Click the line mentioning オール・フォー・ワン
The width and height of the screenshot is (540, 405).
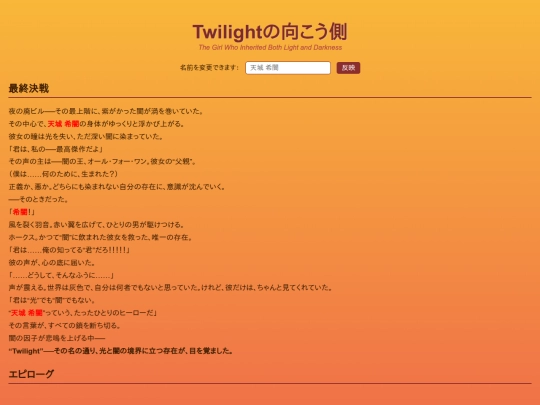pos(102,162)
